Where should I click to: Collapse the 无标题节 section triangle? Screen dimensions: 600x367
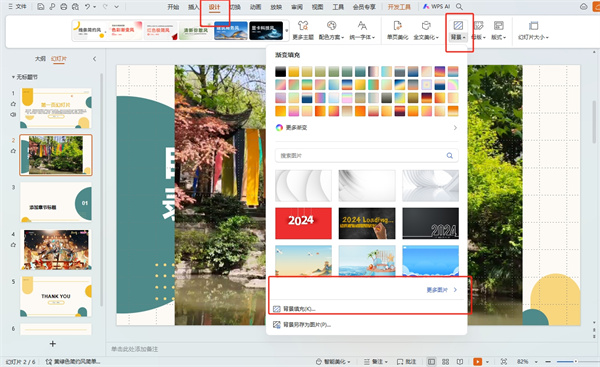point(13,77)
